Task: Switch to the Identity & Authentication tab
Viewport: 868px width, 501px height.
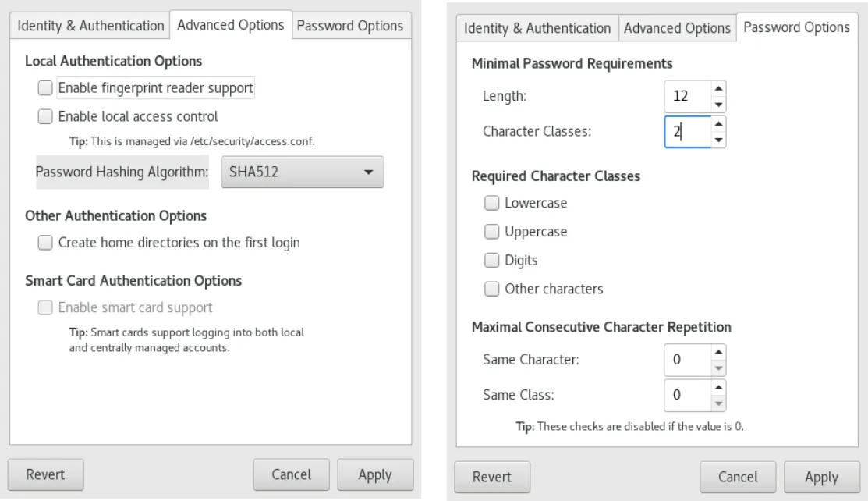Action: [89, 25]
